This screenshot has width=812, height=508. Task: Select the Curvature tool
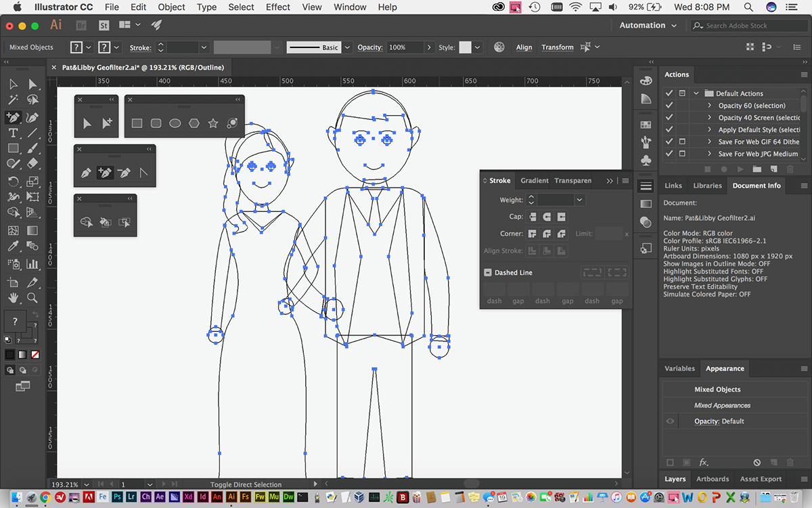click(x=32, y=117)
